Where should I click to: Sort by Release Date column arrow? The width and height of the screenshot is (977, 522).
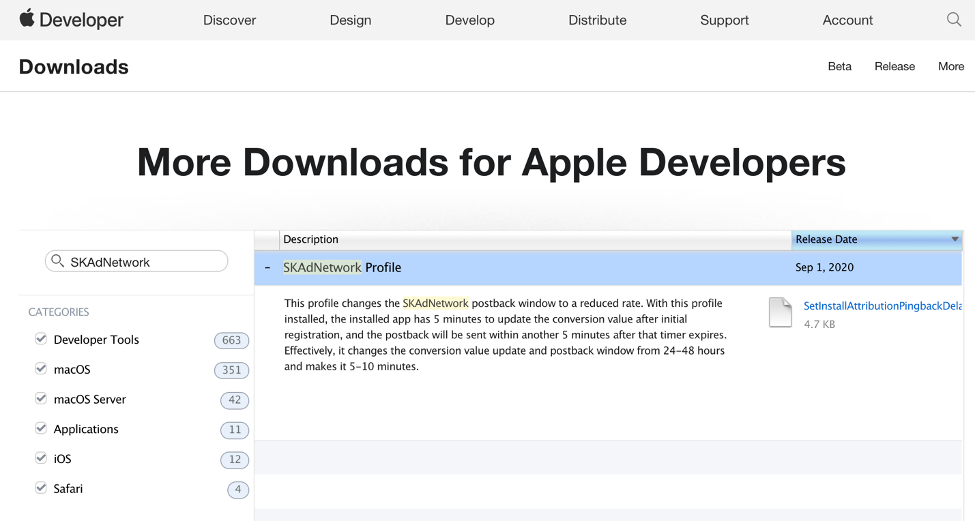point(955,240)
